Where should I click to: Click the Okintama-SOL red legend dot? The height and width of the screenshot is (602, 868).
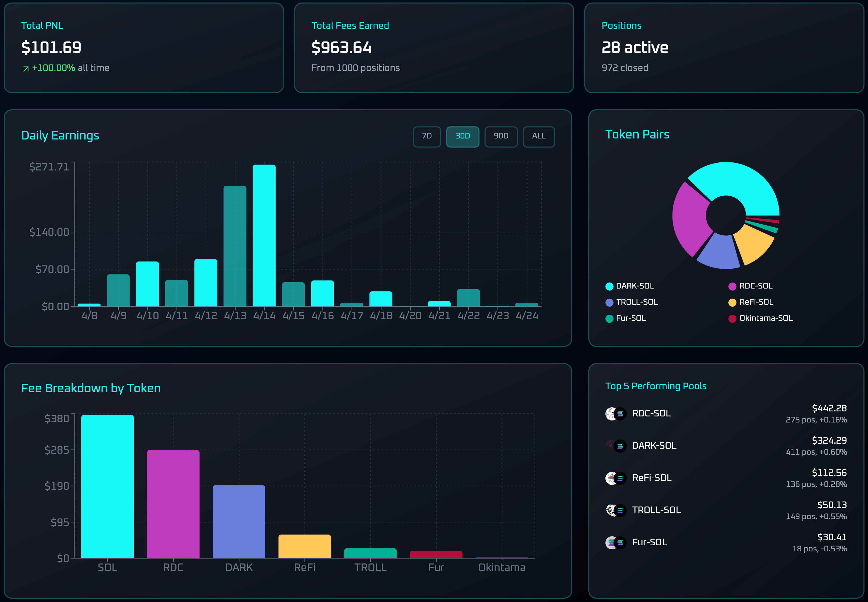732,319
